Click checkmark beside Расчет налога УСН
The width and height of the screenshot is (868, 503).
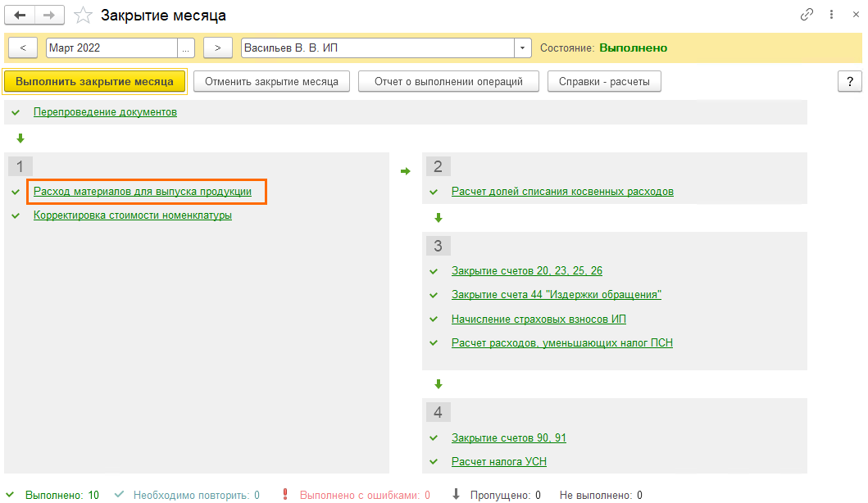(434, 462)
